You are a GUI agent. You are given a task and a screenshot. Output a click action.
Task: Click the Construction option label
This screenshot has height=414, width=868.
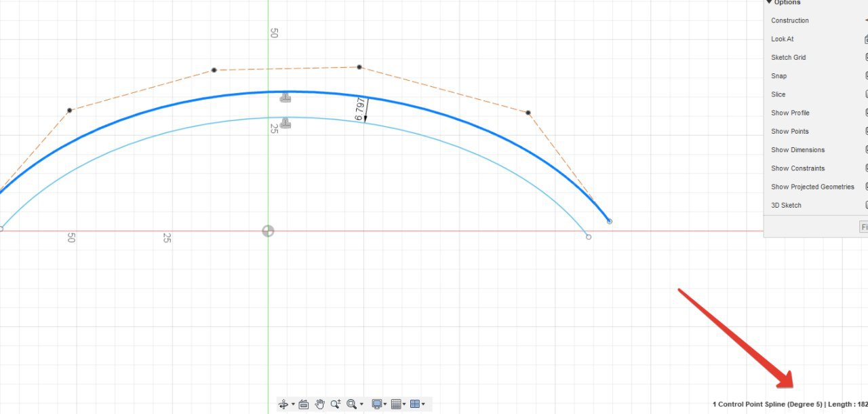click(x=790, y=21)
